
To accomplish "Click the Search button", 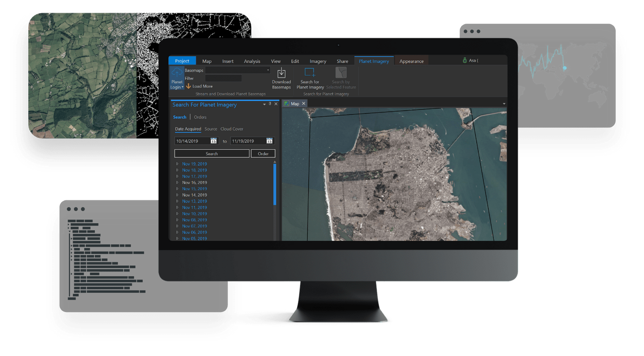I will [x=212, y=153].
